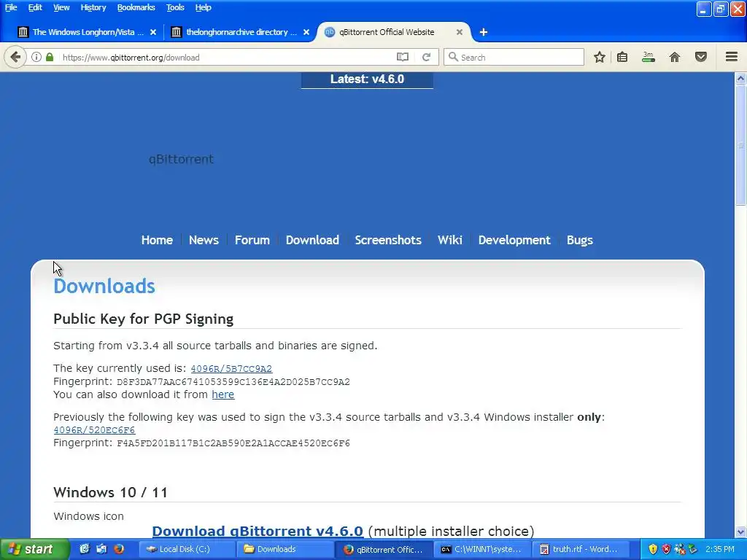Open the File menu
This screenshot has width=747, height=560.
(x=11, y=7)
